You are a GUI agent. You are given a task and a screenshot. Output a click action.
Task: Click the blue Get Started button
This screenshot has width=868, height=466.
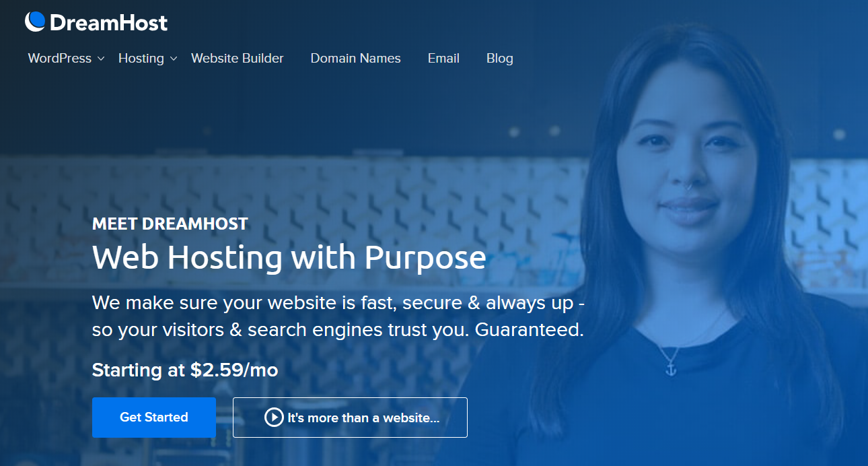pos(154,418)
